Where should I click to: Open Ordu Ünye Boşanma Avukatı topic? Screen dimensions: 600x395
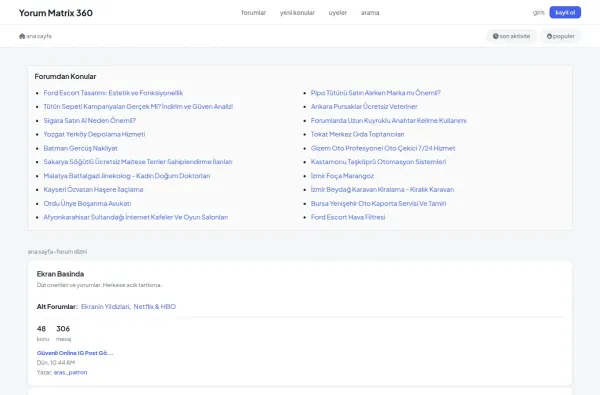tap(87, 203)
